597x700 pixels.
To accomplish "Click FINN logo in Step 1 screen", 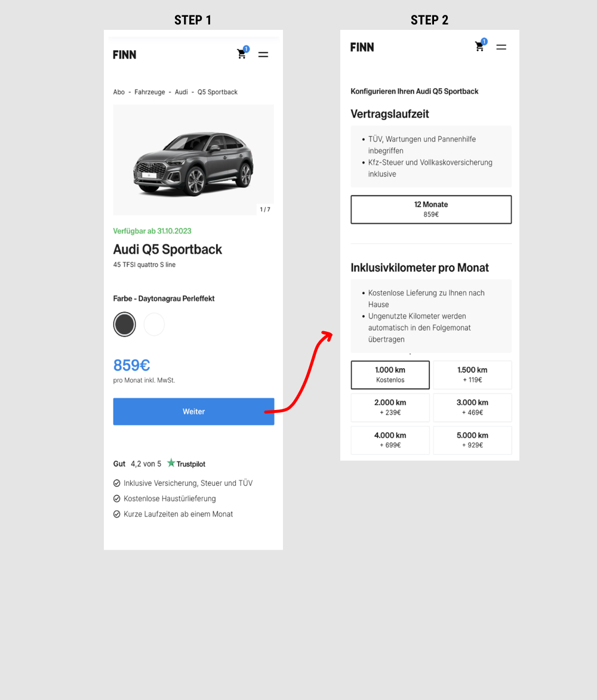I will [125, 55].
